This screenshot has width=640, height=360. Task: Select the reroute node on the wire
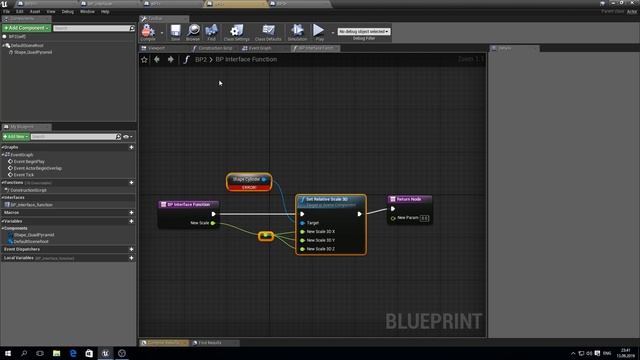pos(266,236)
